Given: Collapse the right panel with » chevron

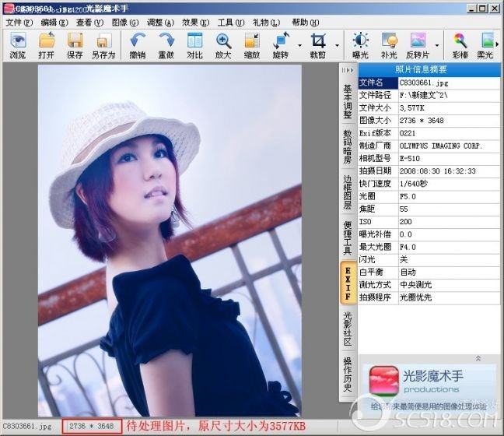Looking at the screenshot, I should (x=347, y=71).
